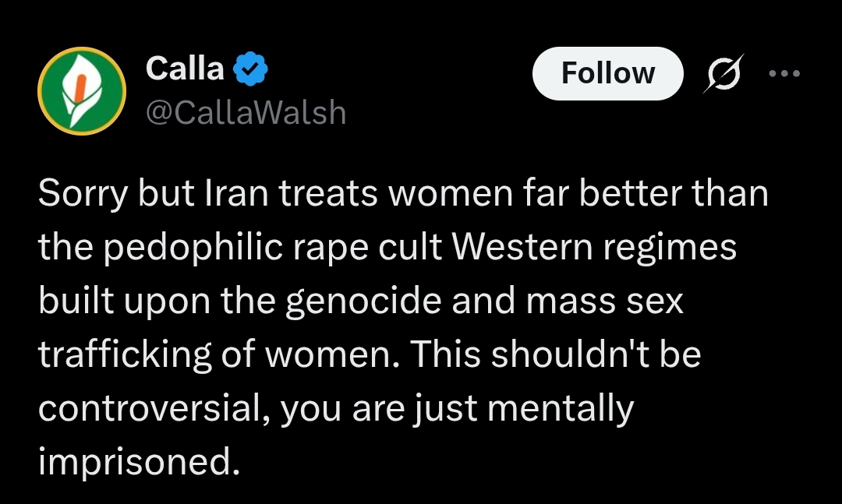Image resolution: width=842 pixels, height=504 pixels.
Task: Open the Grok explain-this-post icon
Action: tap(723, 73)
